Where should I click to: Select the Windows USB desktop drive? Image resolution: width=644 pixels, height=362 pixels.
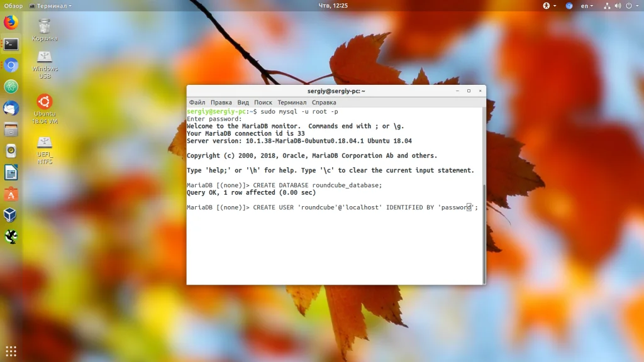(45, 65)
